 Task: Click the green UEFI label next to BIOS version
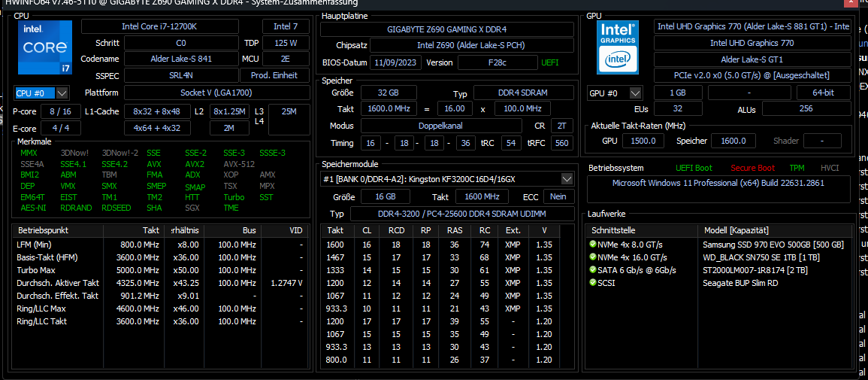click(x=549, y=62)
